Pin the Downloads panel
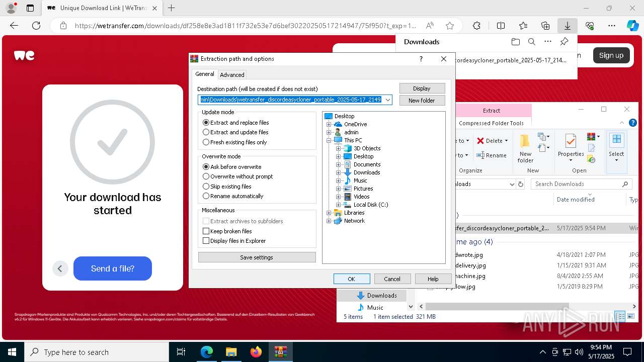This screenshot has height=362, width=644. (564, 42)
